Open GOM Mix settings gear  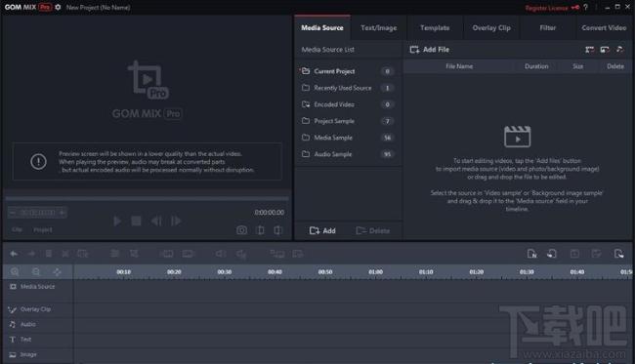click(58, 7)
